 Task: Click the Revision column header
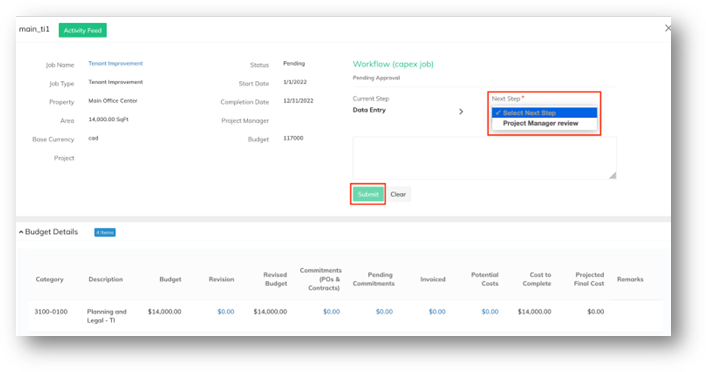tap(221, 279)
